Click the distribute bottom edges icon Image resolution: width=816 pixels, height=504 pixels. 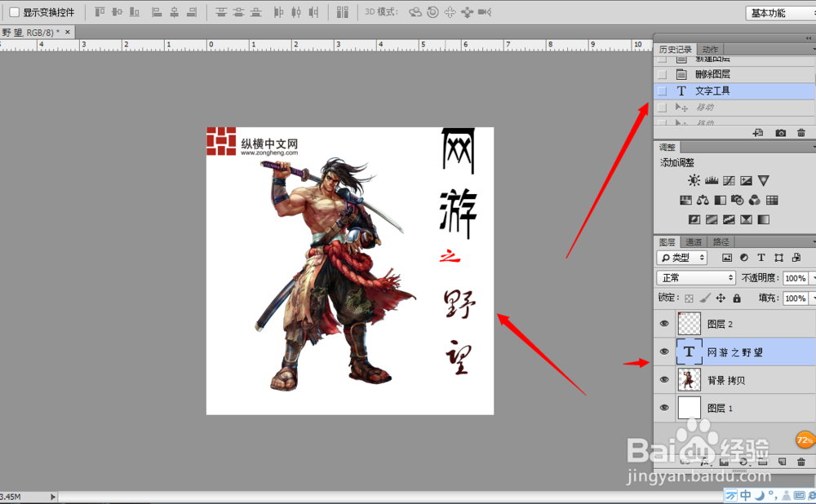[255, 12]
